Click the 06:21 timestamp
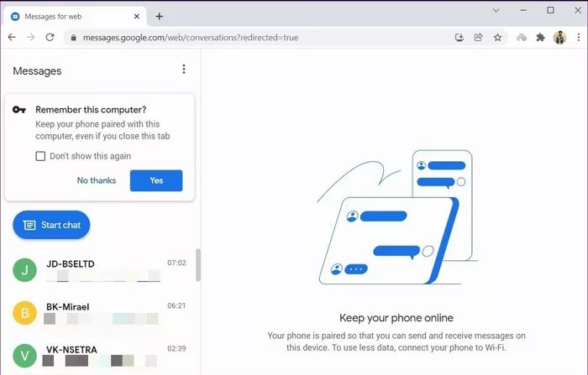Viewport: 588px width, 375px height. tap(176, 305)
